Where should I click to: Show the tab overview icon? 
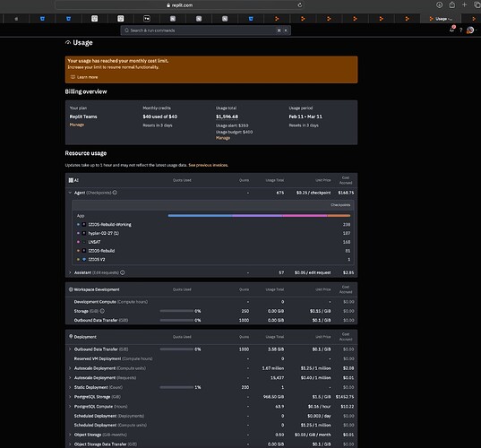pos(477,4)
